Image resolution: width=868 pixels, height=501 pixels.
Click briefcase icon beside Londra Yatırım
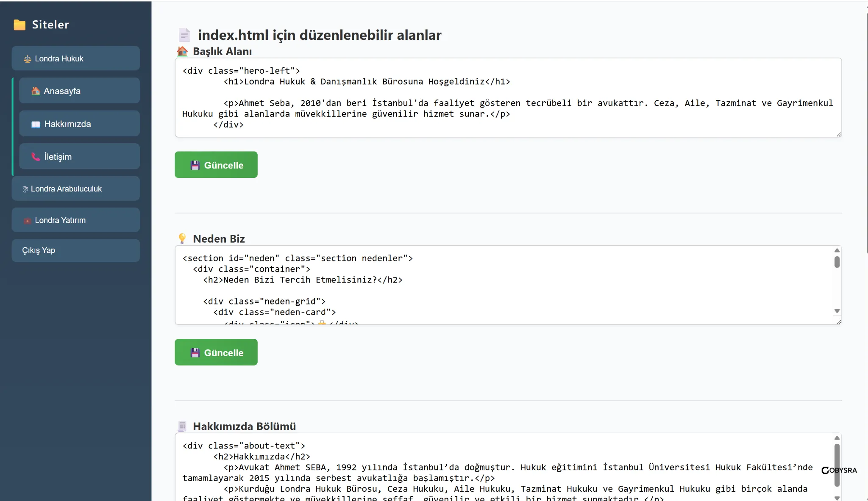28,221
